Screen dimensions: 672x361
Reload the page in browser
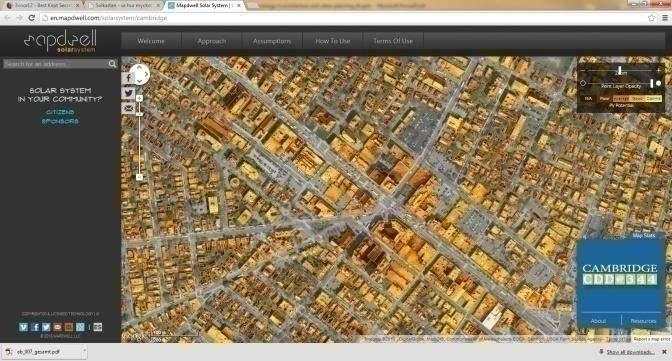(31, 18)
